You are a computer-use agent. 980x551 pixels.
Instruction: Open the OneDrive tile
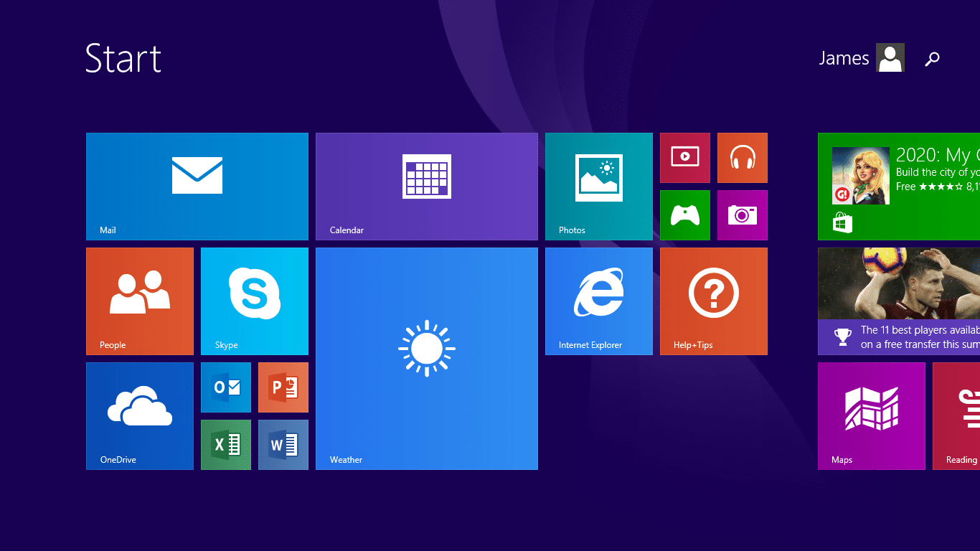click(x=139, y=416)
